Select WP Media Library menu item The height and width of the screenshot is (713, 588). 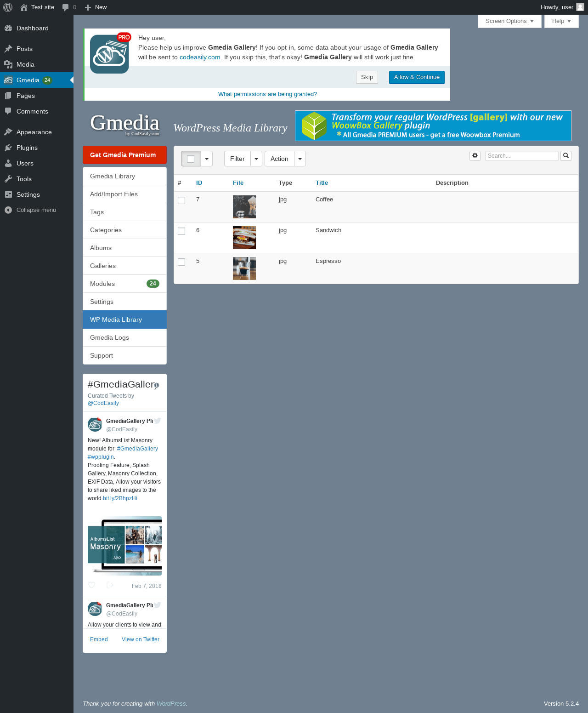124,319
